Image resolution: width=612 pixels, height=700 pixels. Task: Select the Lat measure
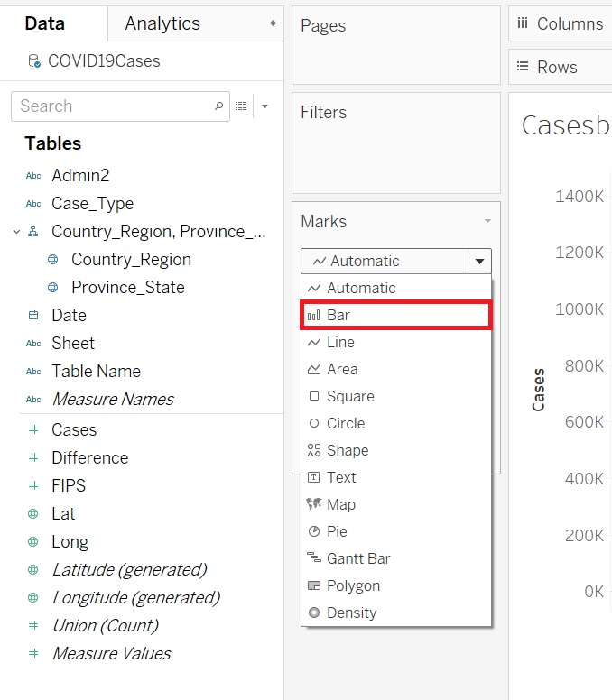[63, 514]
